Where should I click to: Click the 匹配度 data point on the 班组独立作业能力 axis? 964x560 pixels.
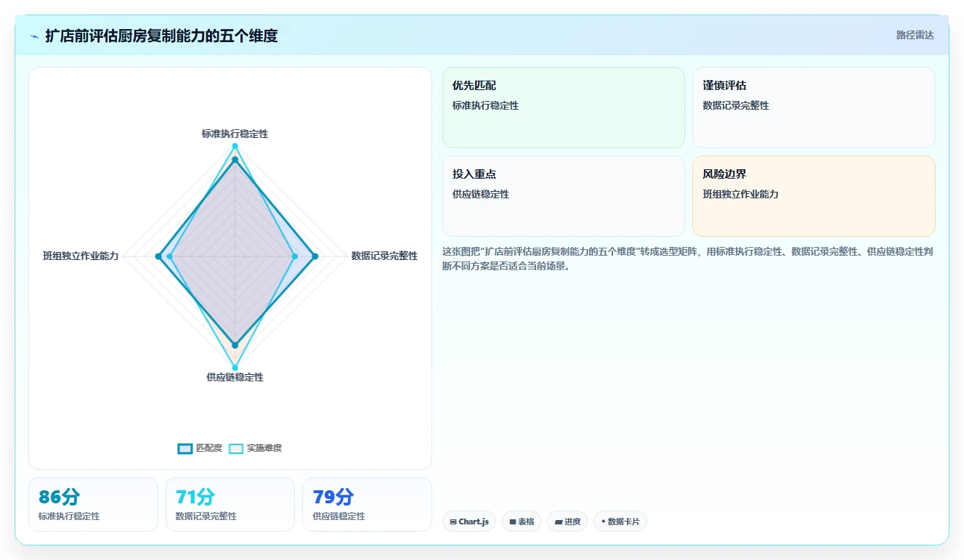click(158, 256)
